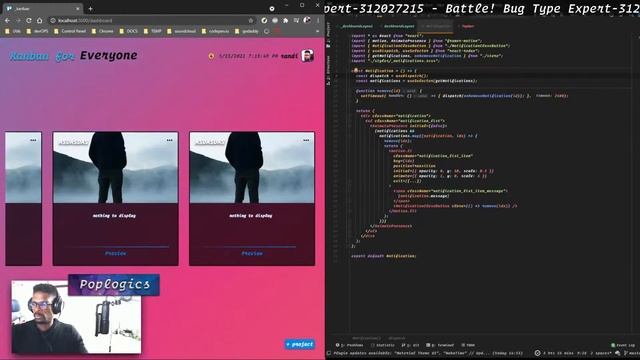
Task: Open the godaddy bookmarks folder
Action: [x=247, y=31]
